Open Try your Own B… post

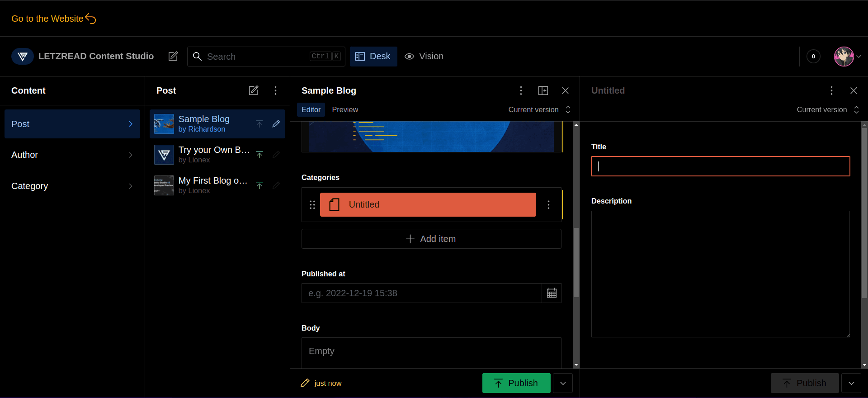pos(217,155)
